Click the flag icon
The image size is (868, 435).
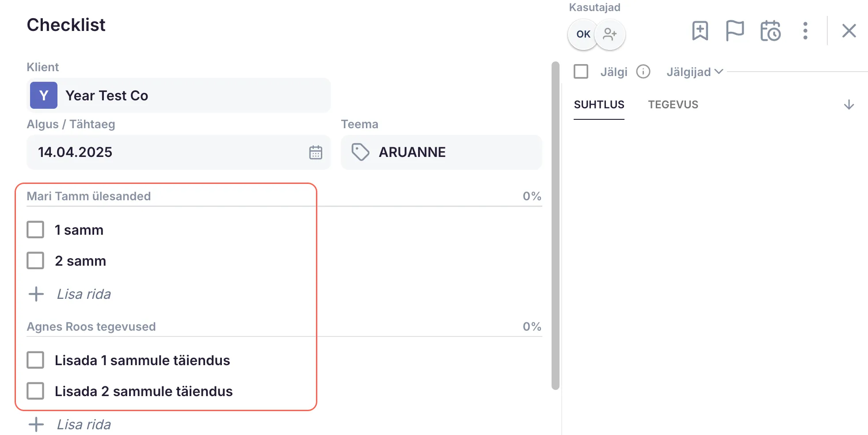pos(735,31)
